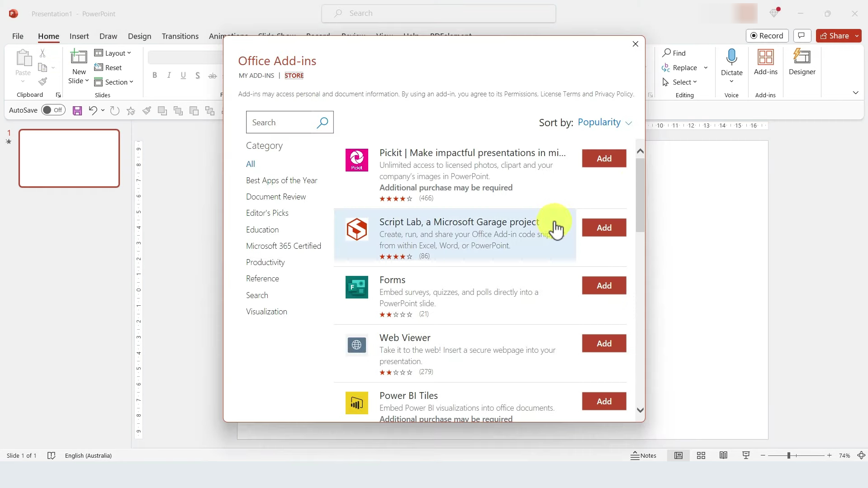Filter by Best Apps of the Year category
The height and width of the screenshot is (488, 868).
click(281, 180)
